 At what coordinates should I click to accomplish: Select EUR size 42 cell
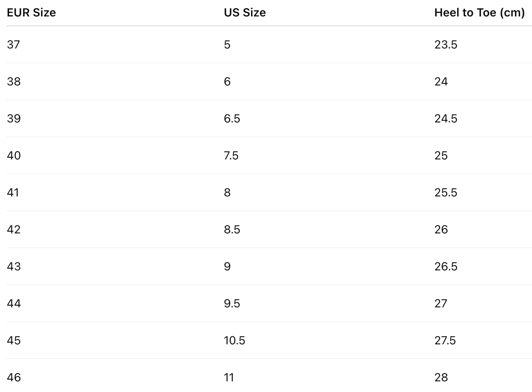tap(14, 229)
